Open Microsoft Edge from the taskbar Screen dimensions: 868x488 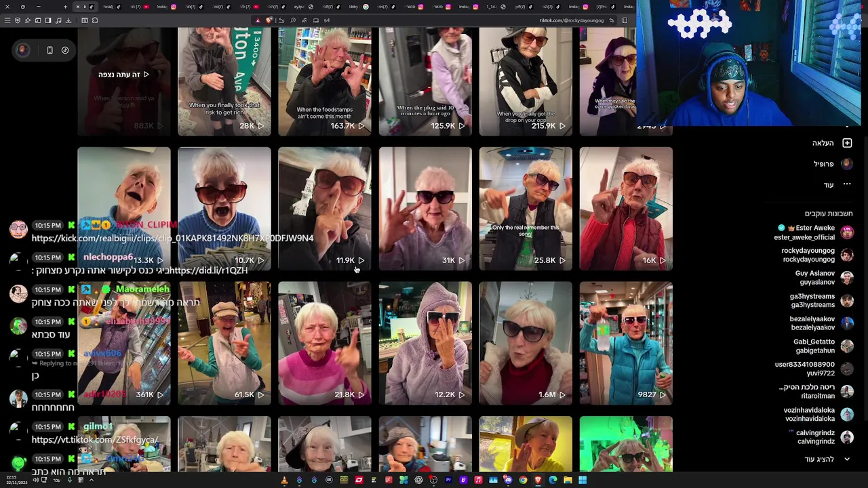click(x=553, y=480)
